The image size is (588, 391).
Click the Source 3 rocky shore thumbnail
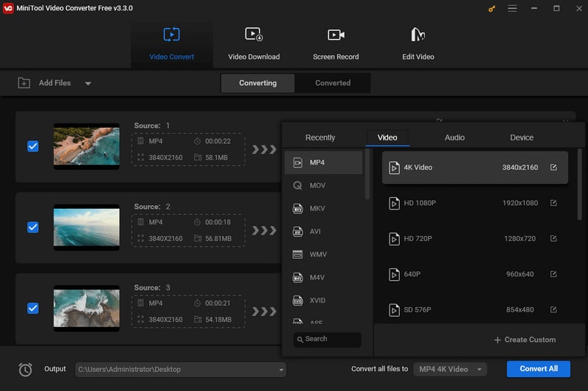point(87,308)
